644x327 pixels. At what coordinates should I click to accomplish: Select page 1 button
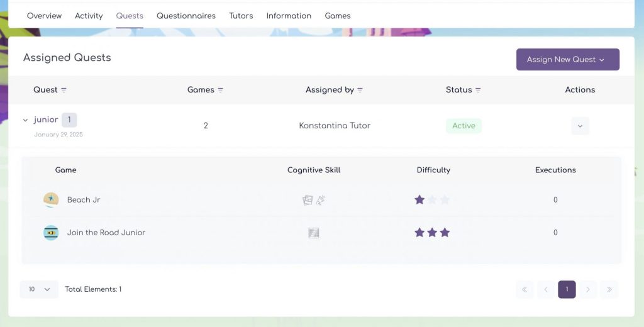567,289
